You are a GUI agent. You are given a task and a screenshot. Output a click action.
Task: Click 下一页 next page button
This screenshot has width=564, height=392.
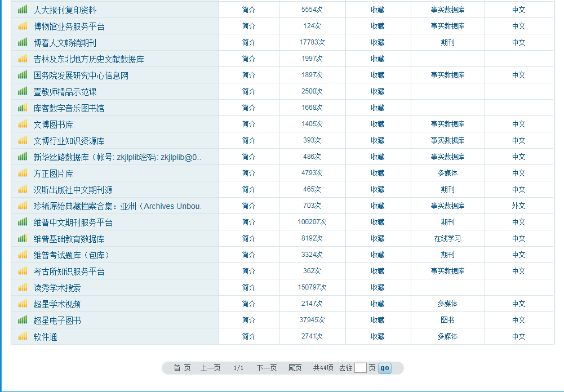pyautogui.click(x=267, y=368)
